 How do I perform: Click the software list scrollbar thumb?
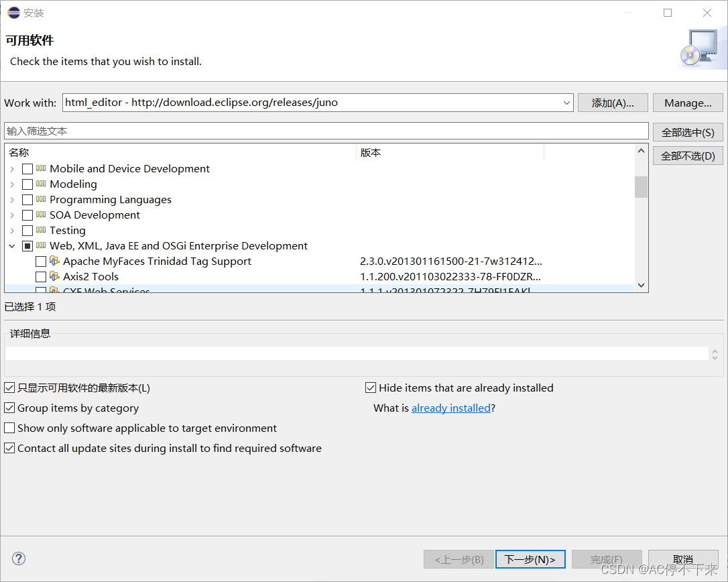(x=641, y=186)
